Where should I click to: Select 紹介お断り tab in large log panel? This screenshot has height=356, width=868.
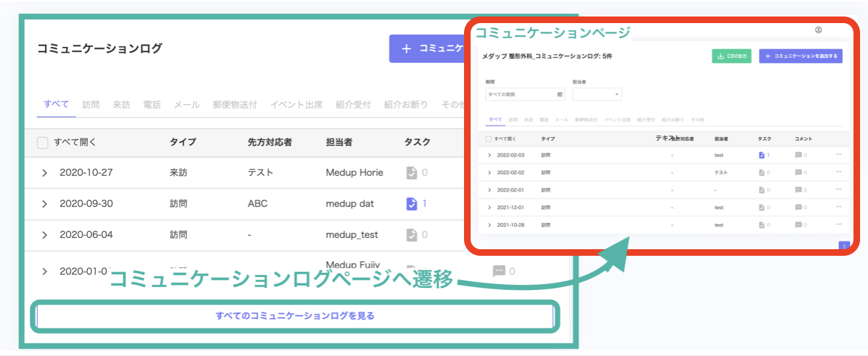[405, 104]
